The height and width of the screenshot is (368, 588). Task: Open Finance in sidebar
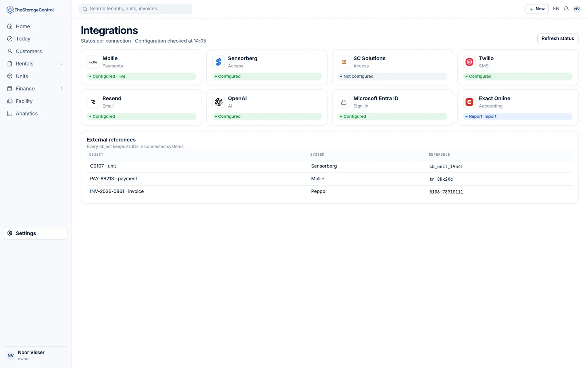tap(36, 89)
